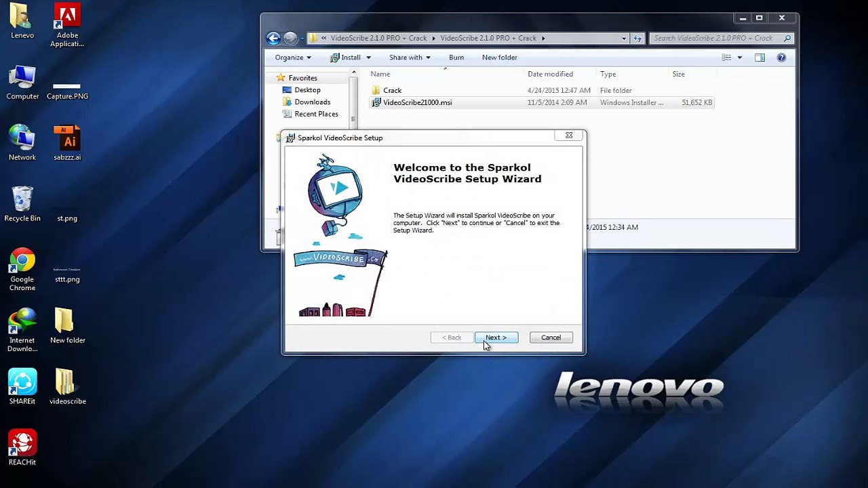Select the Network desktop icon

(22, 143)
